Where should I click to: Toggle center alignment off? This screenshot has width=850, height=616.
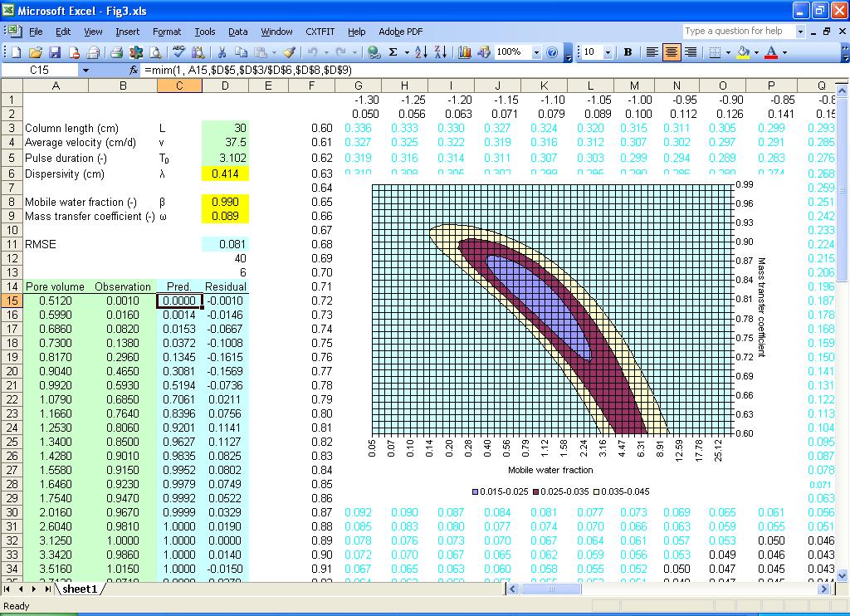tap(673, 51)
